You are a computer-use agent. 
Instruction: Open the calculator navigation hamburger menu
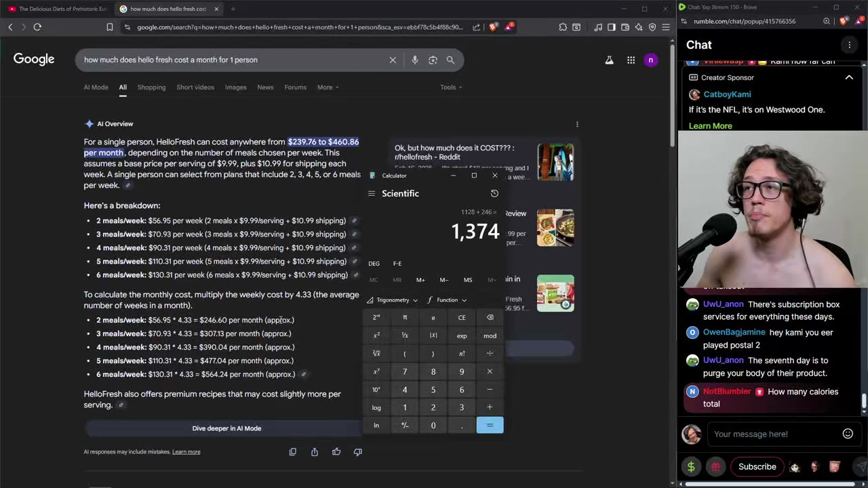[371, 193]
